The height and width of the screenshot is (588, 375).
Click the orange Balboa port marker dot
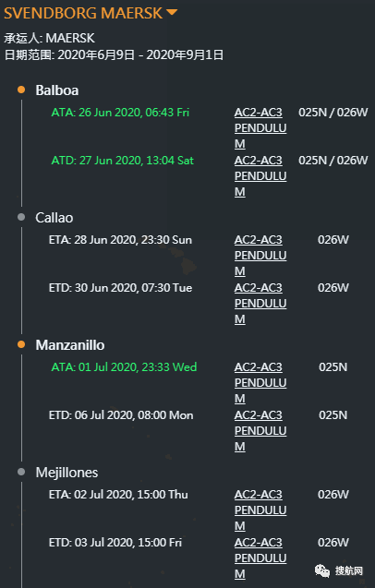pyautogui.click(x=21, y=90)
